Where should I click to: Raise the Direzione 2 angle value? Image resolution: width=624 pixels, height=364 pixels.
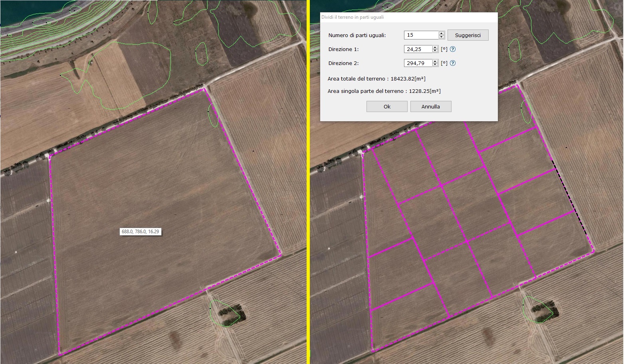coord(435,61)
